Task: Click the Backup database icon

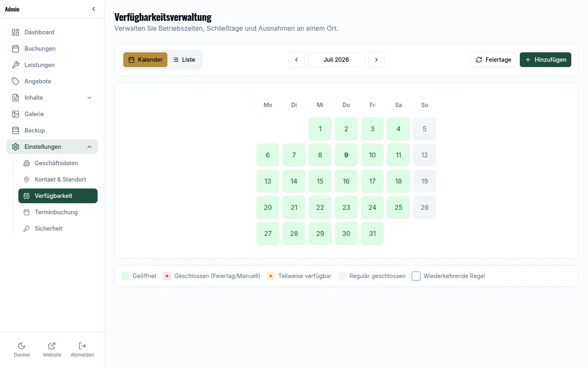Action: pos(16,130)
